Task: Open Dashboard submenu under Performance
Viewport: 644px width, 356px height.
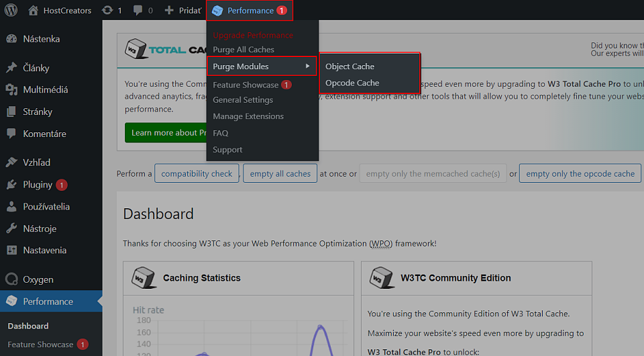Action: pyautogui.click(x=28, y=326)
